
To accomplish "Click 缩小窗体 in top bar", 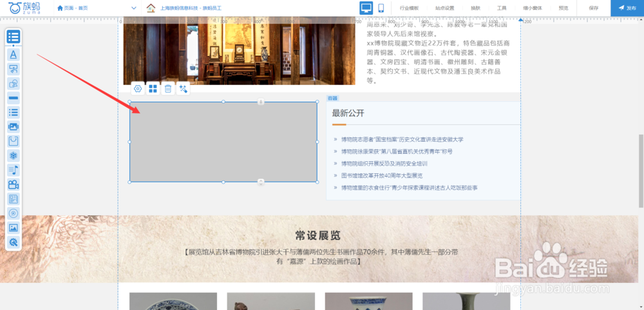I will click(x=533, y=8).
